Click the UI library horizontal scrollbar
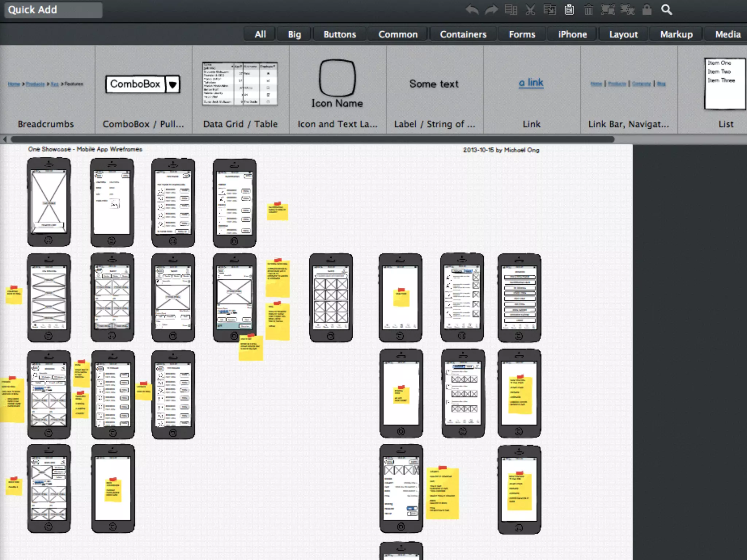This screenshot has height=560, width=747. 312,139
